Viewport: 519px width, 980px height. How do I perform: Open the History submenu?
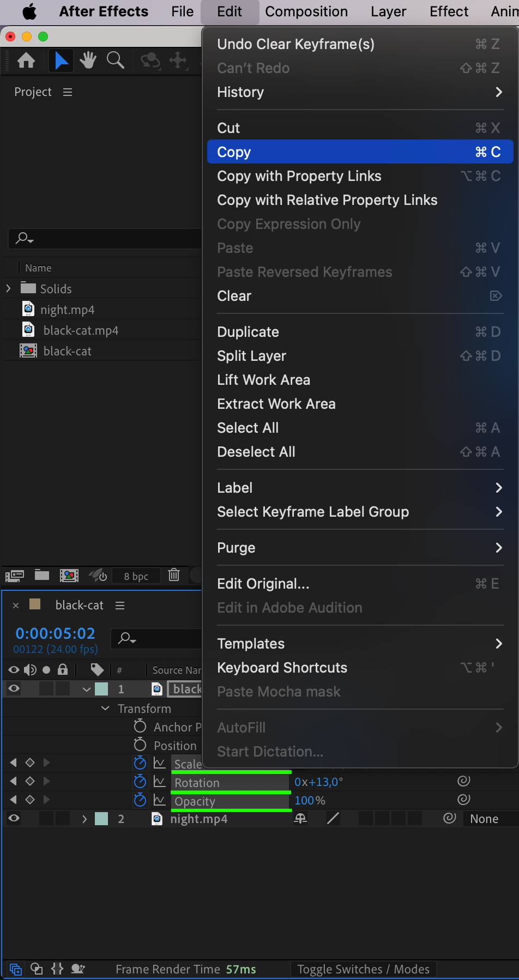[360, 92]
